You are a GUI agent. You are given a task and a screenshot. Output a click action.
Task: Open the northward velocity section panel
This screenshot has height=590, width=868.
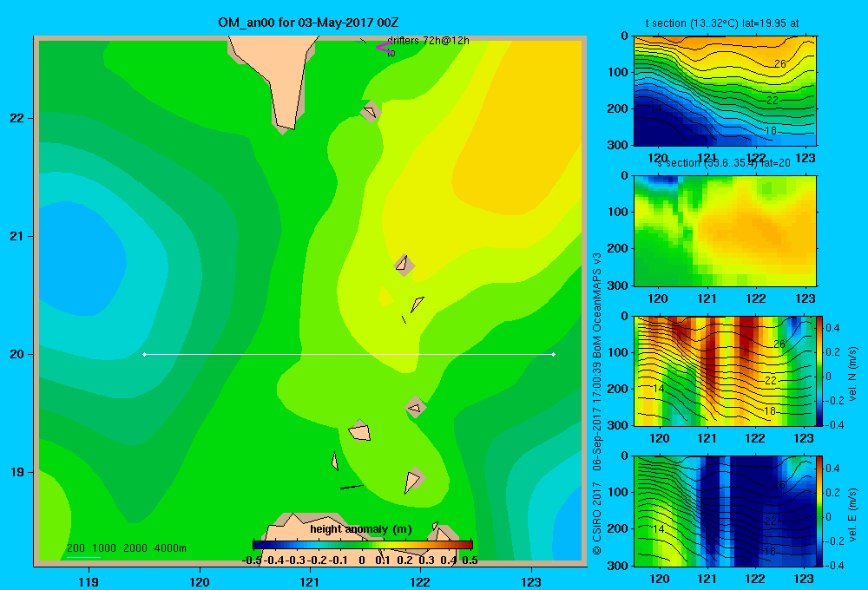point(724,370)
